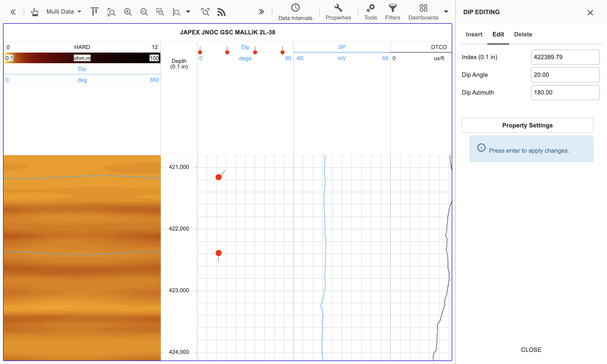The height and width of the screenshot is (364, 607).
Task: Click the HARD ohm.m color gradient bar
Action: click(82, 58)
